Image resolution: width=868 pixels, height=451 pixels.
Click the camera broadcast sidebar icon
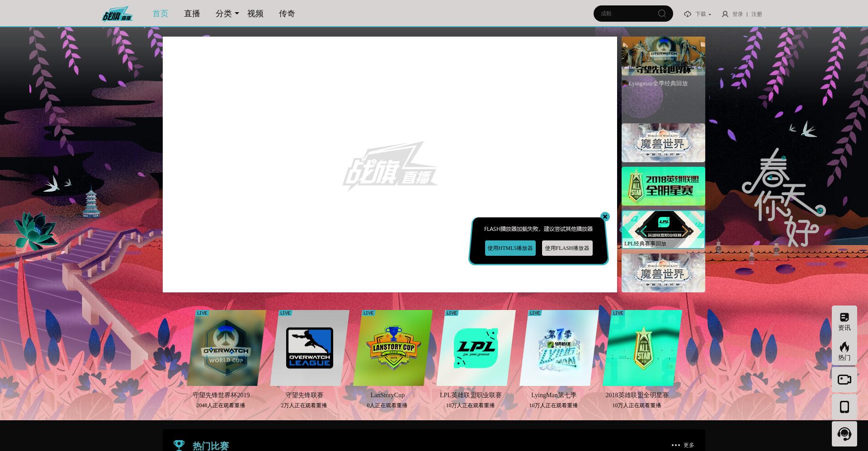point(844,380)
